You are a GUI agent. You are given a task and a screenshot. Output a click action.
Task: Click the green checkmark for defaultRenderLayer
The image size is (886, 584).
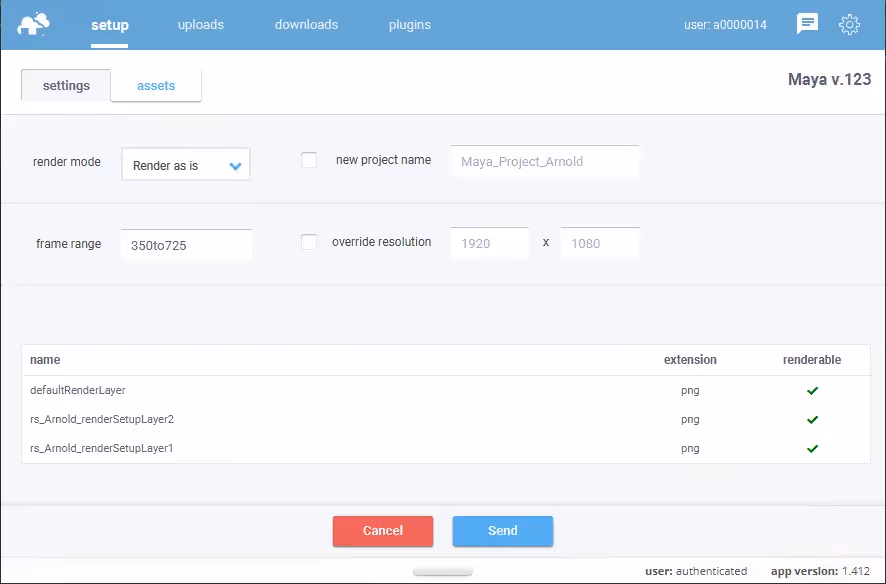[813, 391]
